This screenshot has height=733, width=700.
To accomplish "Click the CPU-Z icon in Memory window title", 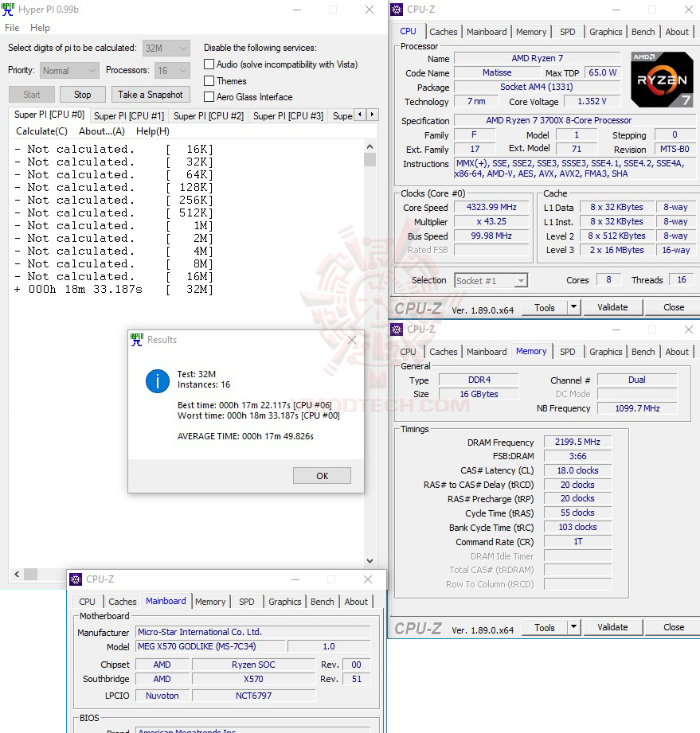I will [x=397, y=329].
